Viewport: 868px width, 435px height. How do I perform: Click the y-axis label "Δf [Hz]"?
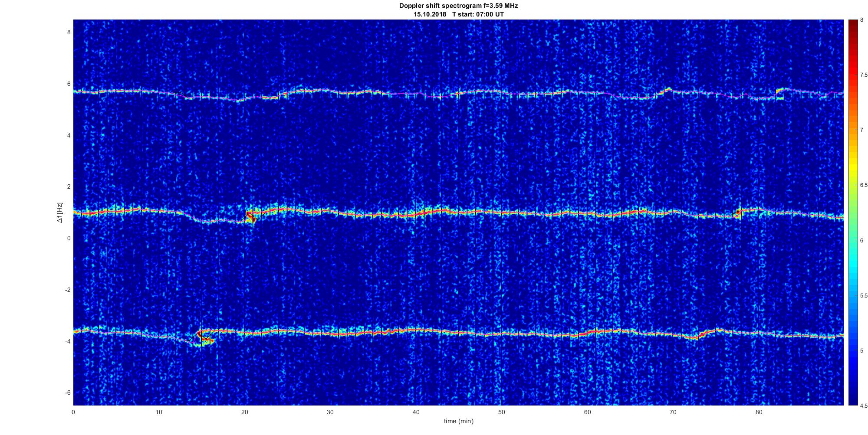tap(60, 213)
